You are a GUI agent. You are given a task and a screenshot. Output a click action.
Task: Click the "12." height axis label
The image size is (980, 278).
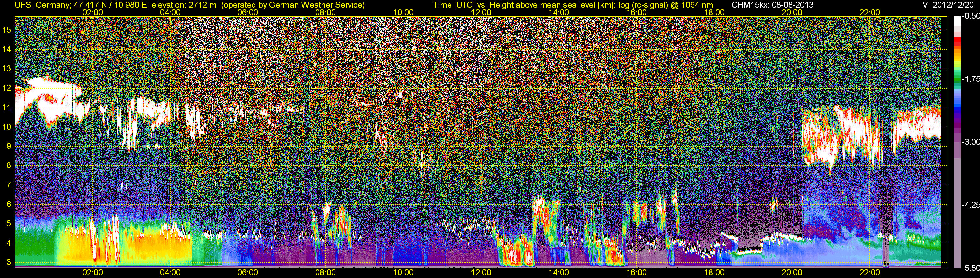7,88
